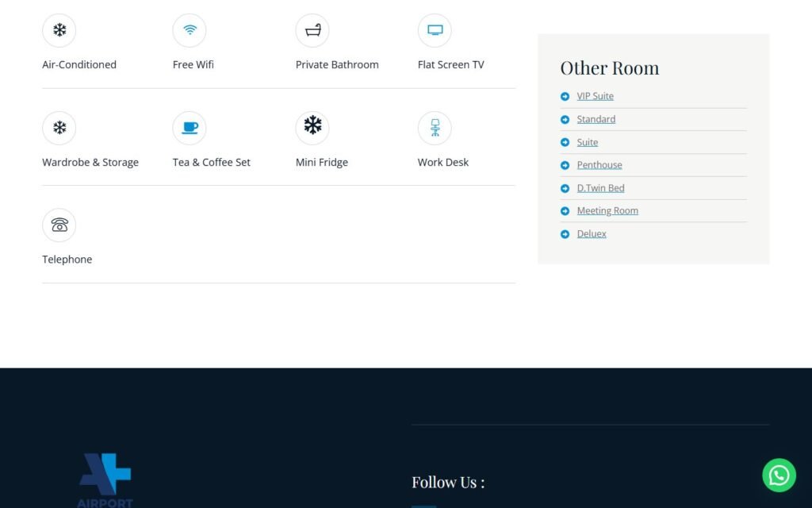This screenshot has height=508, width=812.
Task: Click the Tea & Coffee Set label
Action: (x=211, y=162)
